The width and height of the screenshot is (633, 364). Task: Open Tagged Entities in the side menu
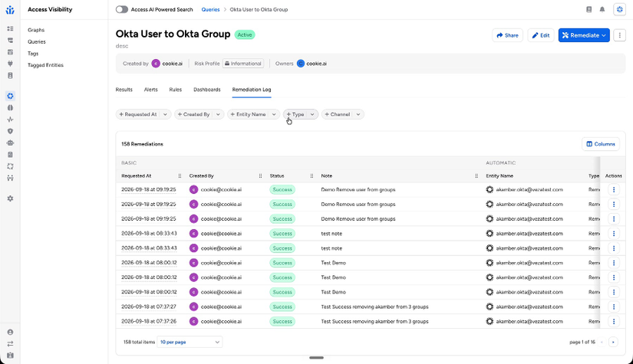[x=45, y=65]
